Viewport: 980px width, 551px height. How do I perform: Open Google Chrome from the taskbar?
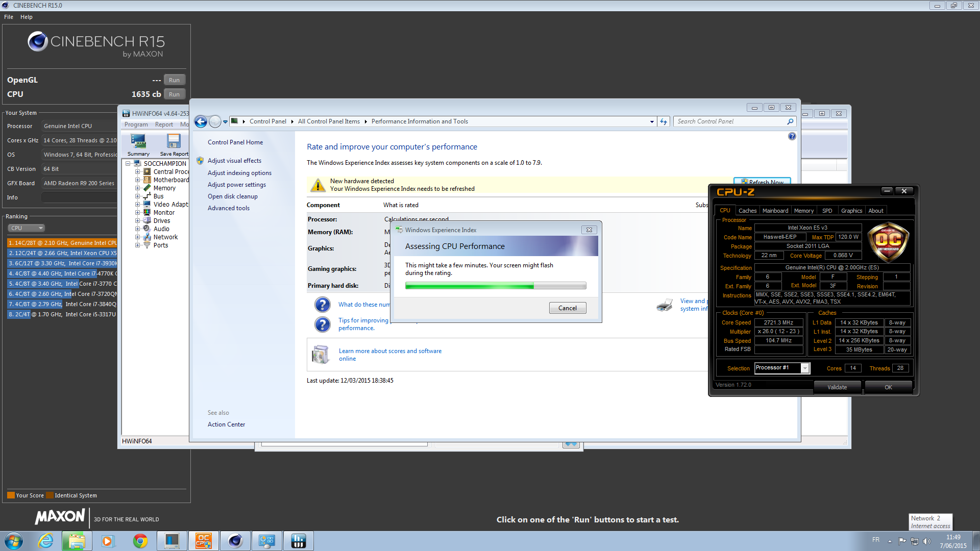tap(140, 541)
